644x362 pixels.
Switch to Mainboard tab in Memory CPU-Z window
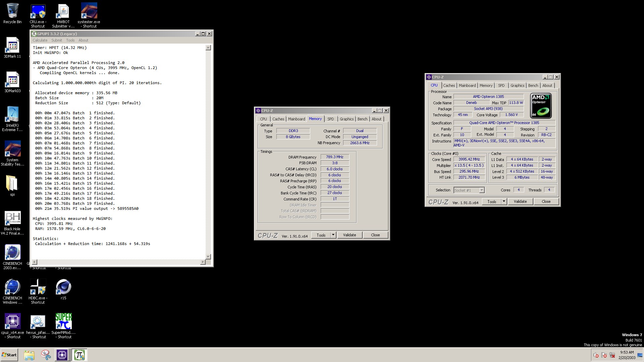297,119
